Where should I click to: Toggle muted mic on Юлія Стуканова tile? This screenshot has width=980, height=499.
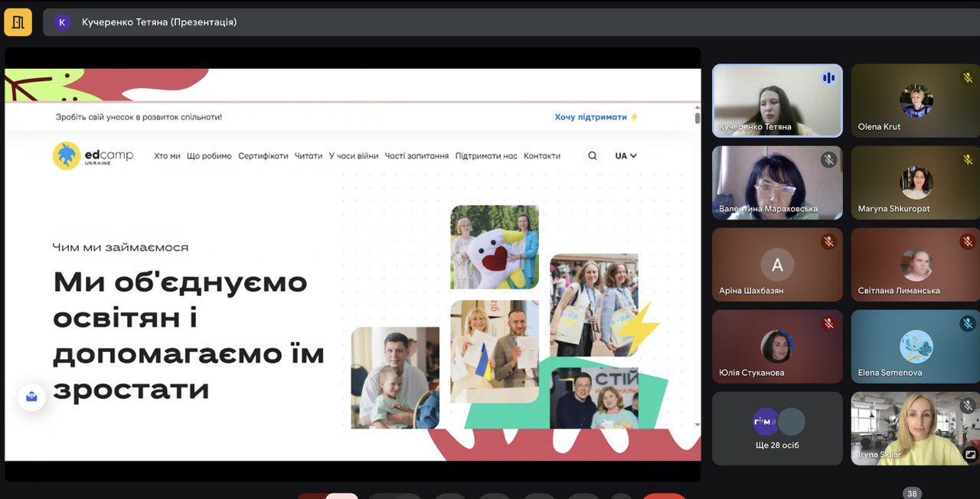tap(828, 324)
